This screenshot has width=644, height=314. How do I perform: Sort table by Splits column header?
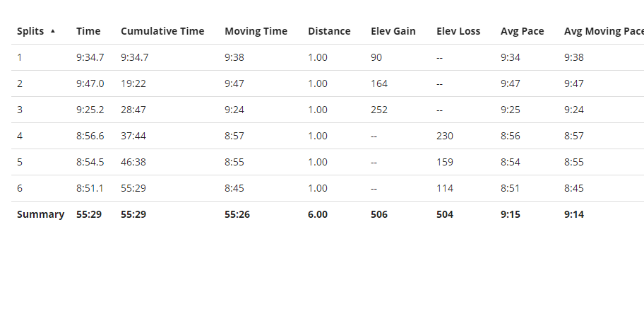pyautogui.click(x=30, y=31)
